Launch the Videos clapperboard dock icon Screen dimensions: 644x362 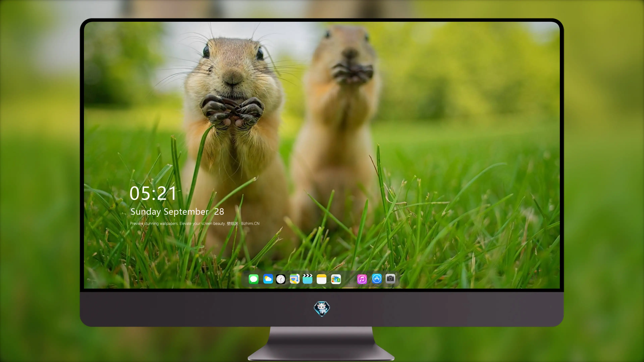pyautogui.click(x=308, y=279)
